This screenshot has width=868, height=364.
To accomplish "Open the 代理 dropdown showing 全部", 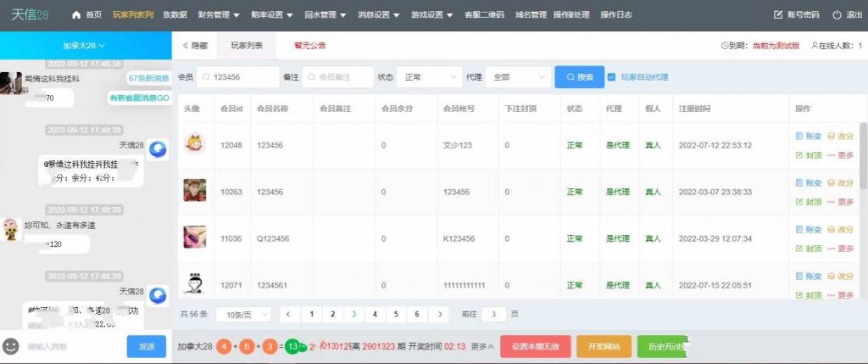I will coord(518,77).
